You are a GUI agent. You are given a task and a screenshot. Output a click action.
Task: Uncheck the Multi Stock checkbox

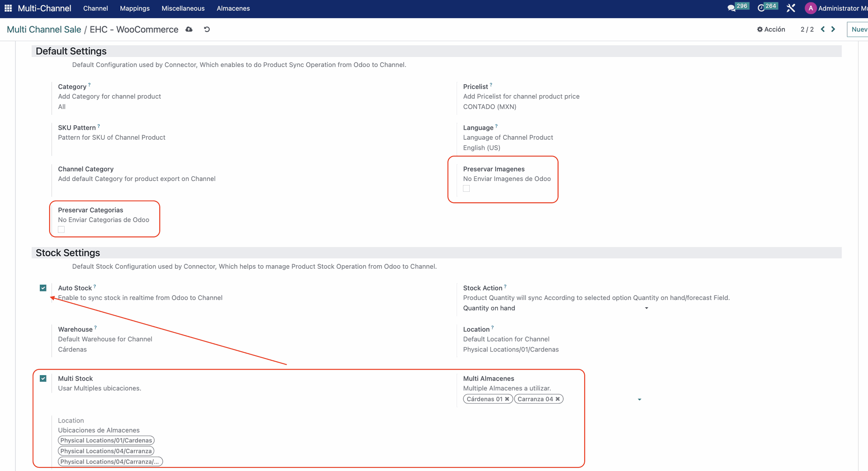[x=43, y=379]
